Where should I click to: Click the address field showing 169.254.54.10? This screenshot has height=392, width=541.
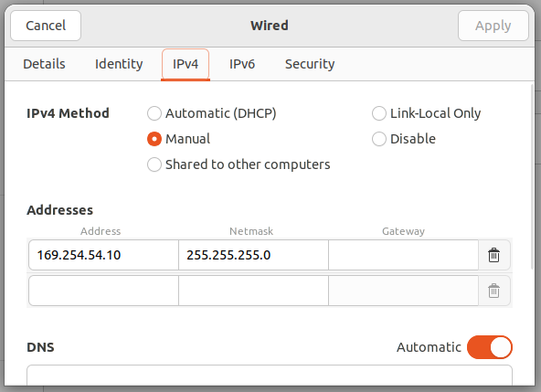point(103,255)
